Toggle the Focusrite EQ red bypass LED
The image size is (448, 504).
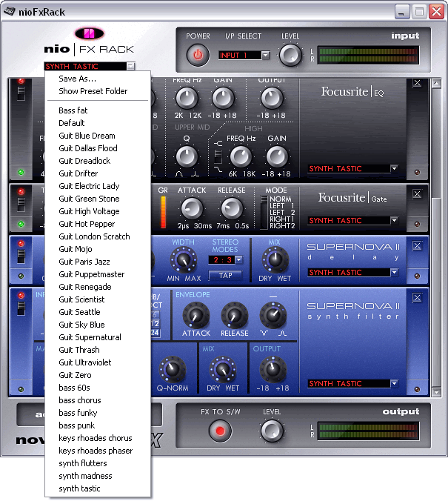(x=21, y=81)
